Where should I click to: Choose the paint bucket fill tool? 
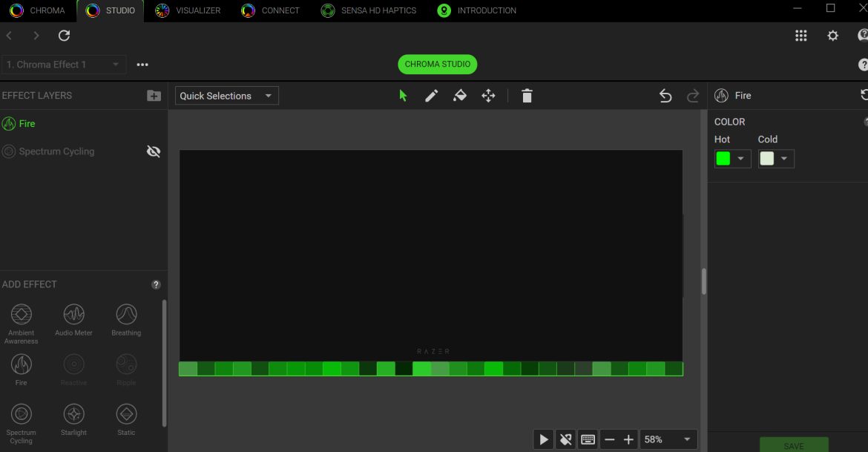pyautogui.click(x=460, y=96)
